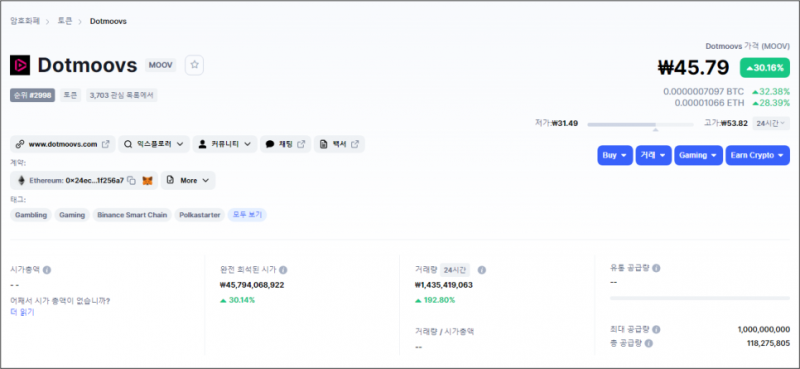Viewport: 800px width, 369px height.
Task: Click 더 읽기 read more link
Action: point(22,312)
